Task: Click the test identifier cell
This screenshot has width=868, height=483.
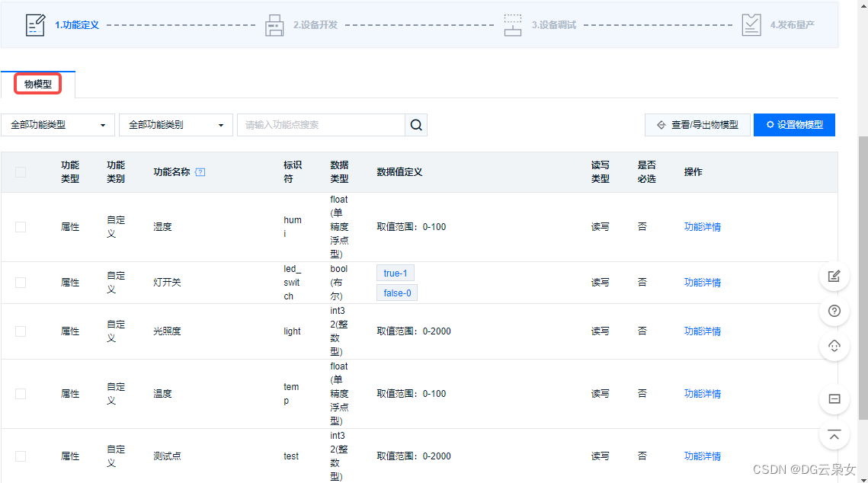Action: 291,456
